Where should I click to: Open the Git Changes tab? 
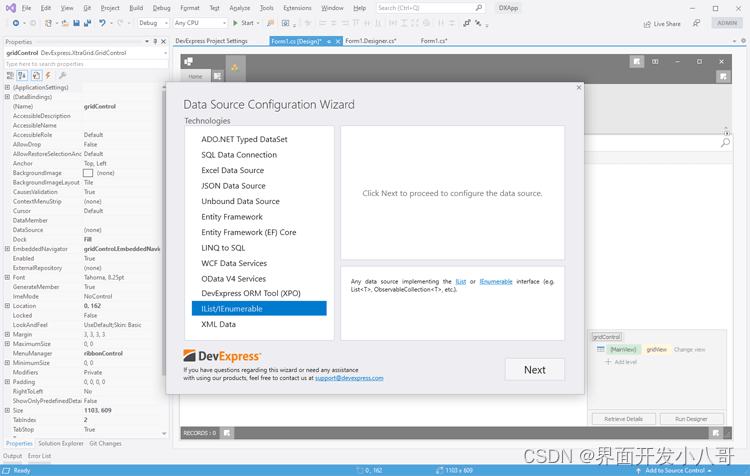point(105,443)
